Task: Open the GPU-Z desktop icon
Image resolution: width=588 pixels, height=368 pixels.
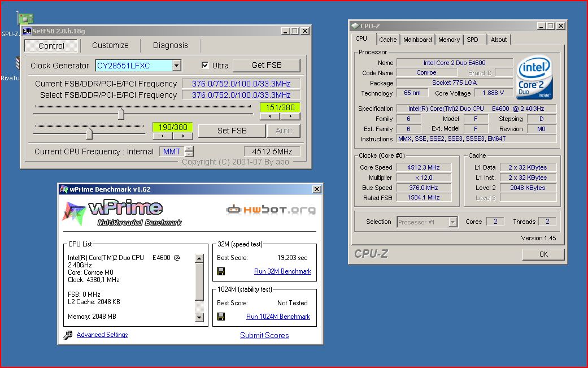Action: click(25, 20)
